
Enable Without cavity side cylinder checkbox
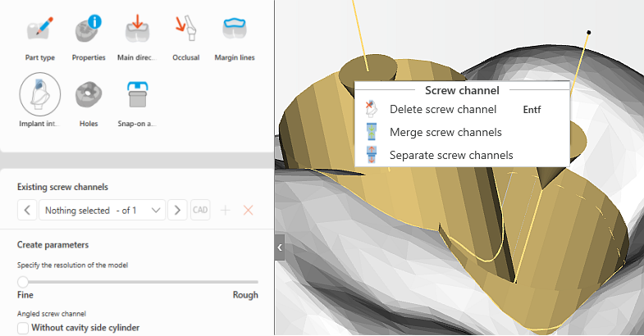point(23,328)
